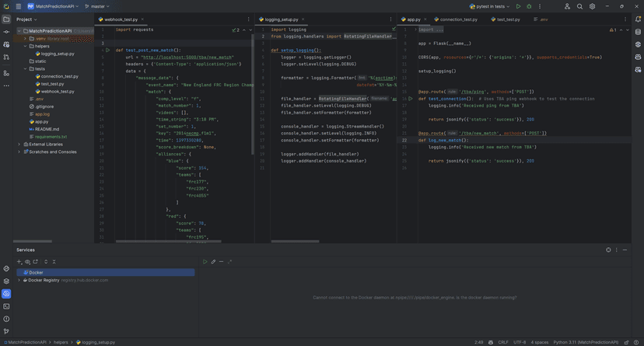Run the pytest configuration with the green play icon
The height and width of the screenshot is (346, 644).
point(519,6)
